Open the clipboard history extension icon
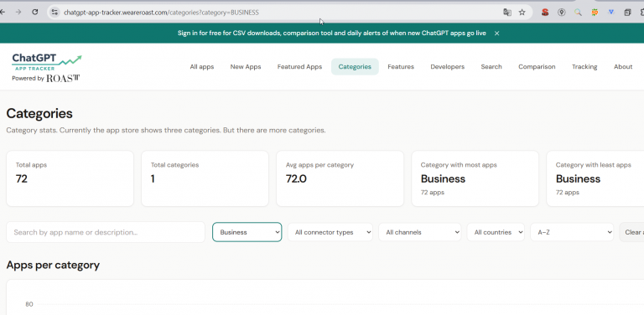 [x=627, y=13]
